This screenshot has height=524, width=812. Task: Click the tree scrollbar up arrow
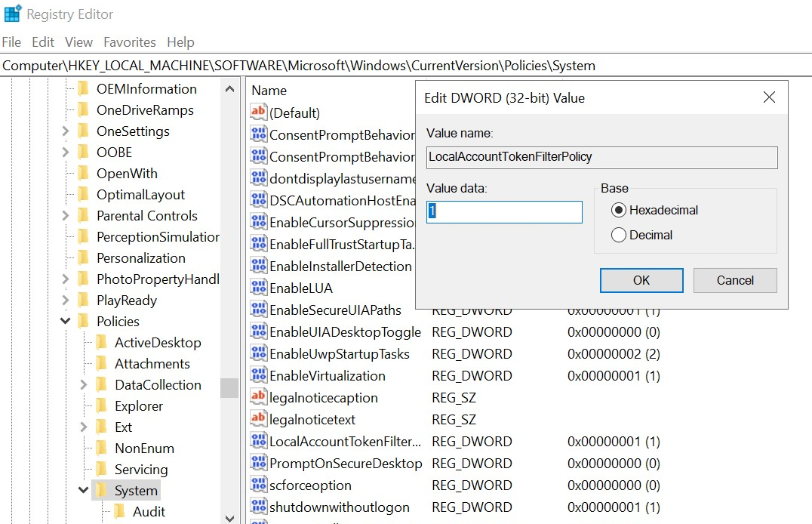pyautogui.click(x=230, y=89)
